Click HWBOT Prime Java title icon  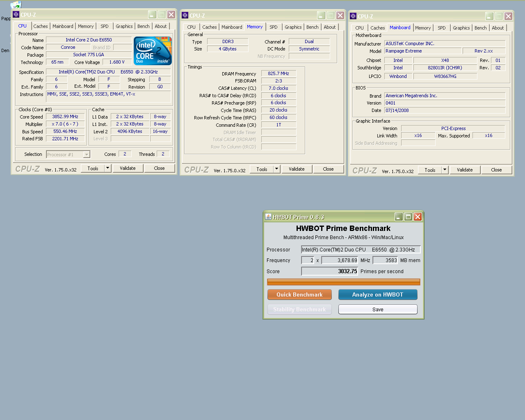[x=268, y=217]
